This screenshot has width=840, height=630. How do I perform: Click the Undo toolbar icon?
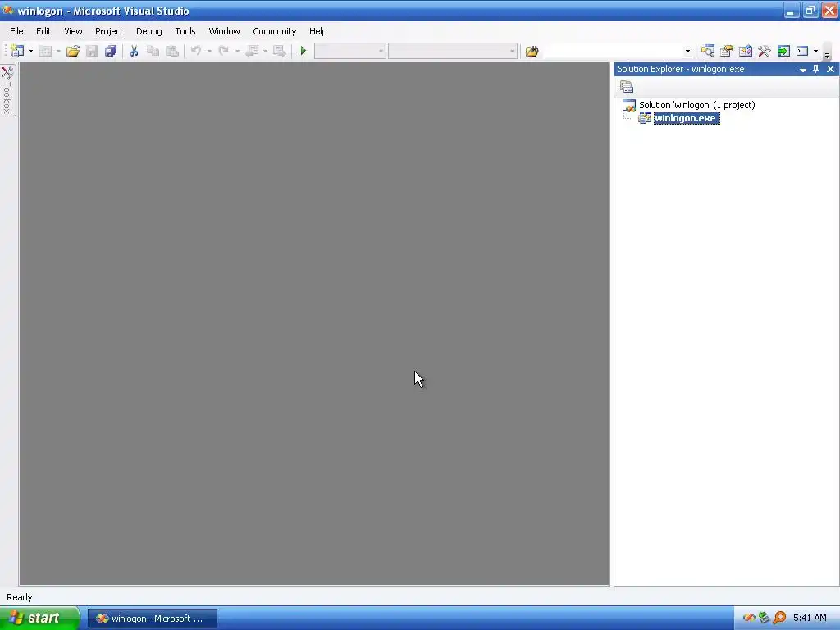pyautogui.click(x=196, y=52)
